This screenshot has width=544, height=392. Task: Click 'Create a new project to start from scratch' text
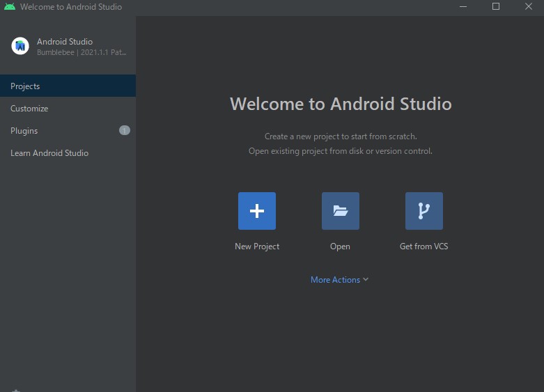point(341,136)
